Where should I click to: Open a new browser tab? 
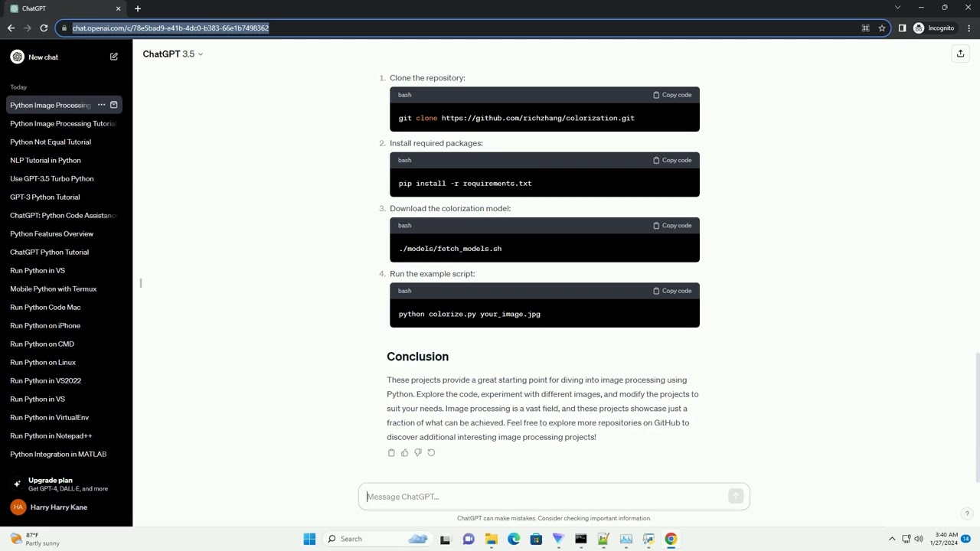click(x=138, y=8)
